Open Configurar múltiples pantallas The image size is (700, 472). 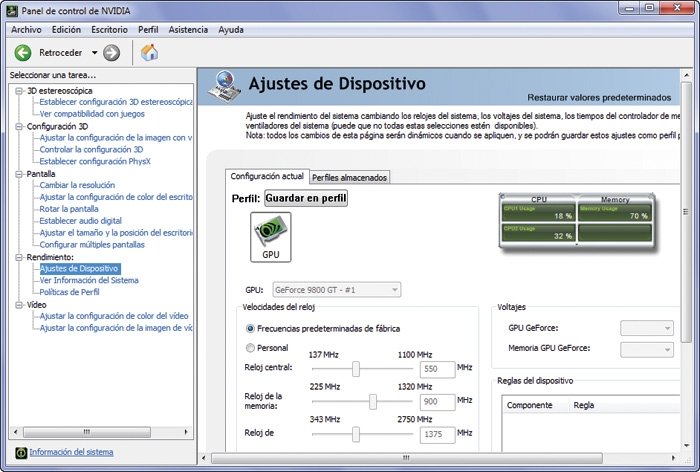[x=92, y=245]
